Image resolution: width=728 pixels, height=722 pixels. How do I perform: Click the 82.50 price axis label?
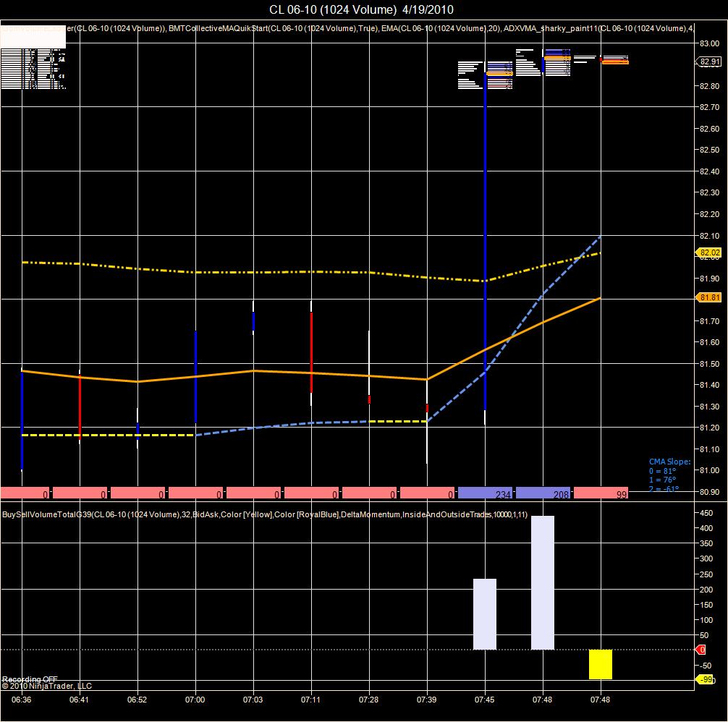click(709, 150)
